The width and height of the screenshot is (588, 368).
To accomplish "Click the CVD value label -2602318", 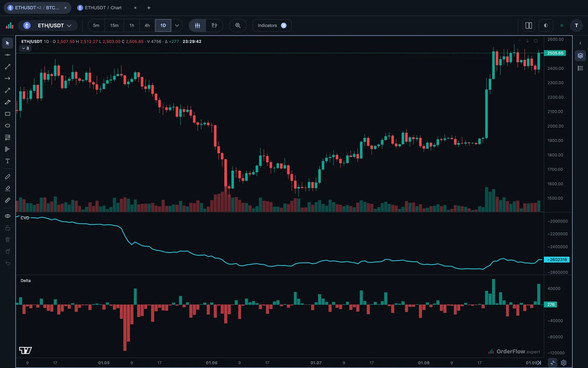I will click(x=557, y=259).
